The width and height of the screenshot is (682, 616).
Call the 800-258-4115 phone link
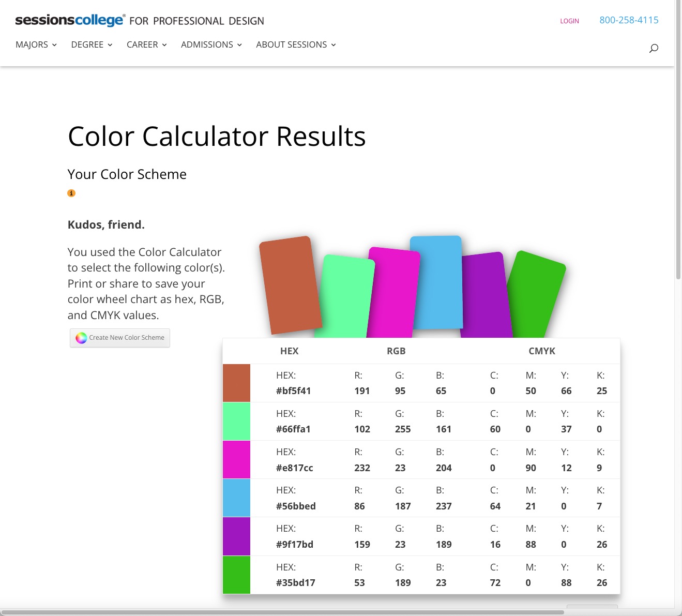click(629, 20)
